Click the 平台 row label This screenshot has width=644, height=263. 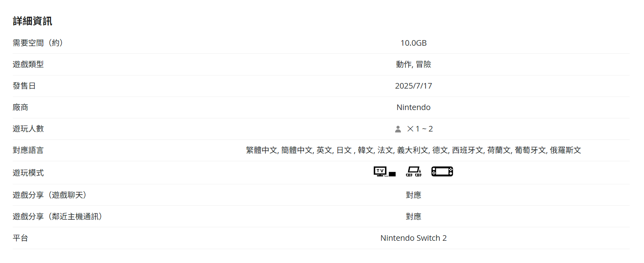20,238
